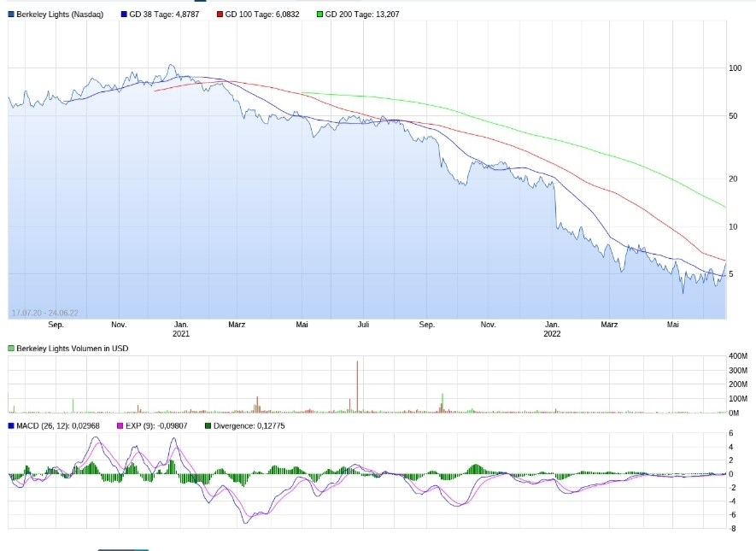Click the Berkeley Lights (Nasdaq) legend swatch

11,15
